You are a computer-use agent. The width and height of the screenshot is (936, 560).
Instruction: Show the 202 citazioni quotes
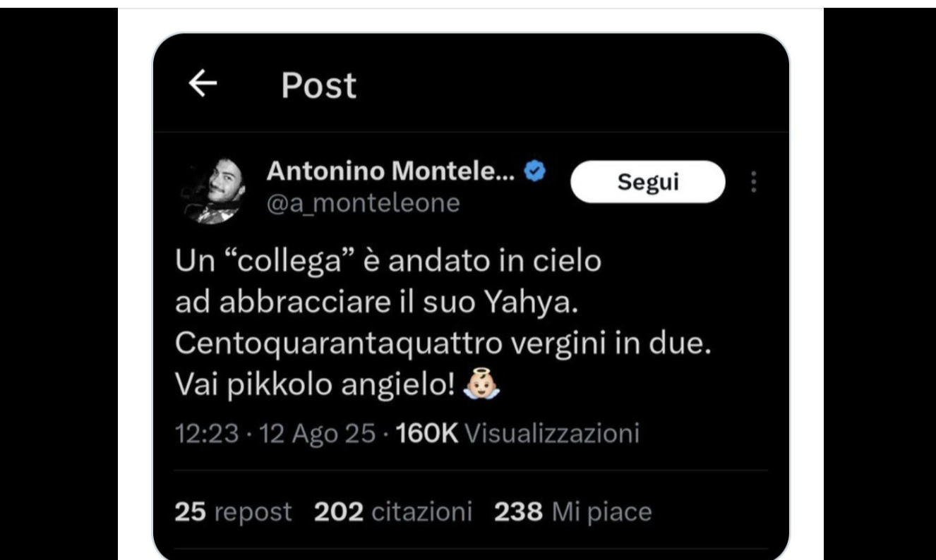tap(392, 512)
